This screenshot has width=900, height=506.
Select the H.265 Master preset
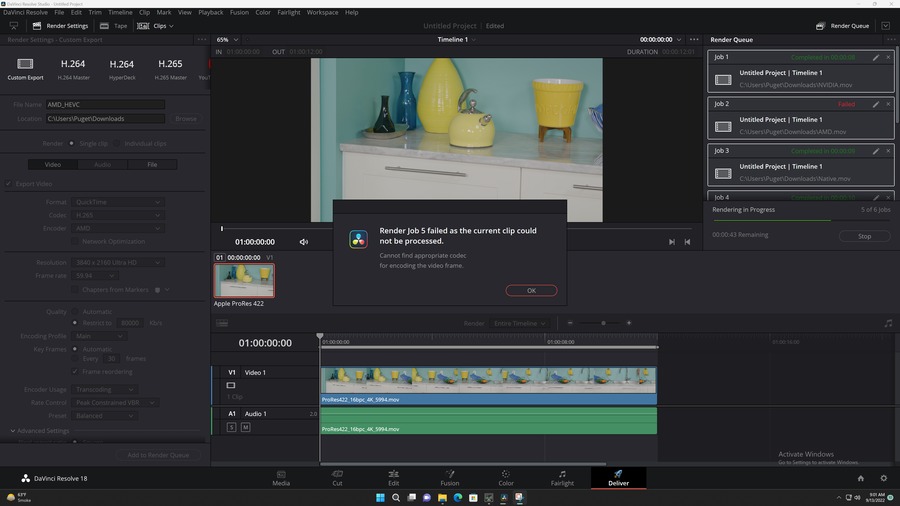click(x=170, y=68)
